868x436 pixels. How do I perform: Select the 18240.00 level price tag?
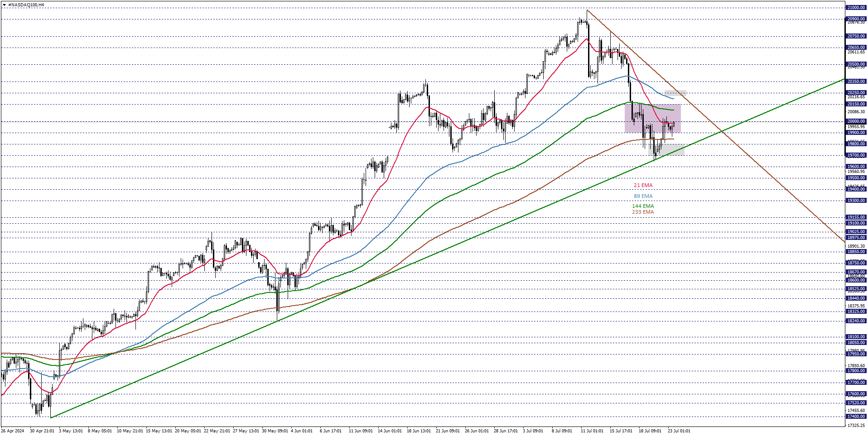(x=856, y=321)
